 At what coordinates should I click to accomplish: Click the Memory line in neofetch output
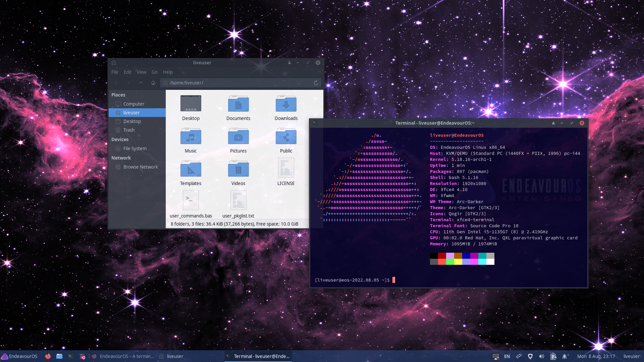click(x=464, y=244)
